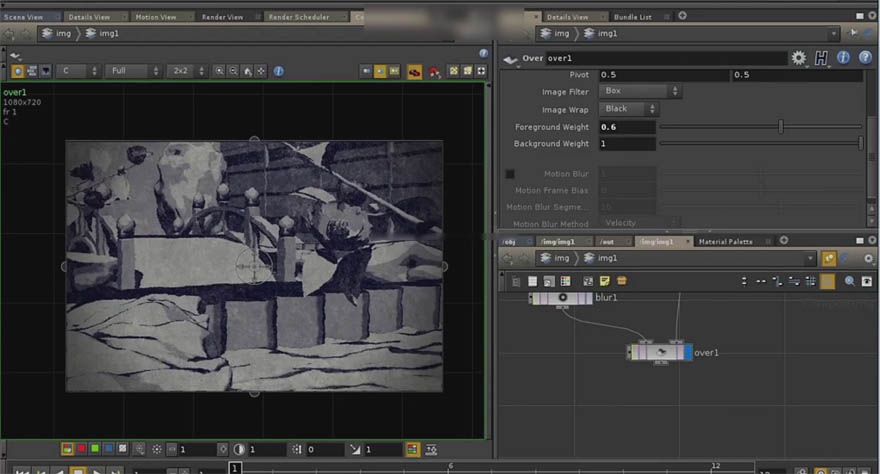Click the find node magnifier icon
The height and width of the screenshot is (474, 880).
[x=849, y=281]
